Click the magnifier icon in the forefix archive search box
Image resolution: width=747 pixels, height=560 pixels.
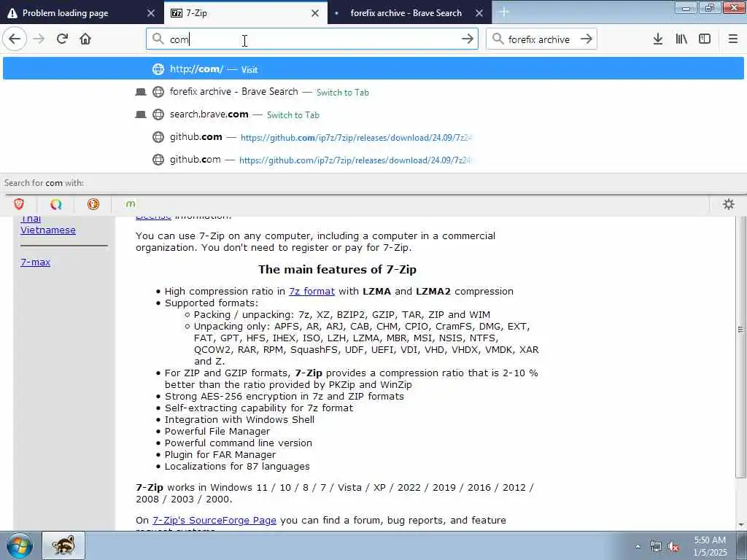point(498,39)
